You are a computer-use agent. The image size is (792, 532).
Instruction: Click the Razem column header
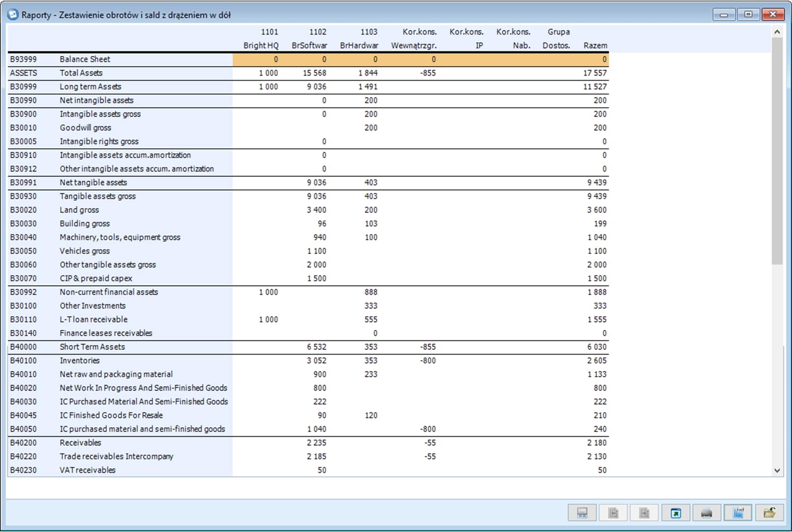(x=595, y=45)
